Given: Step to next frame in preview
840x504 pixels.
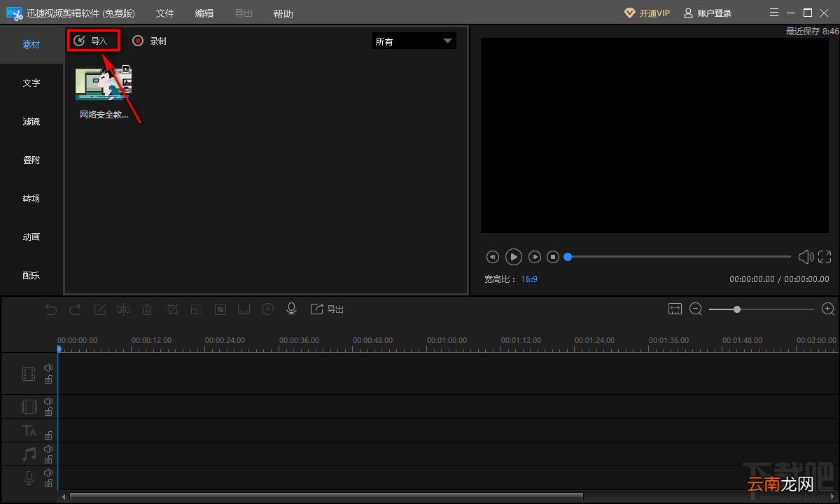Looking at the screenshot, I should coord(535,257).
